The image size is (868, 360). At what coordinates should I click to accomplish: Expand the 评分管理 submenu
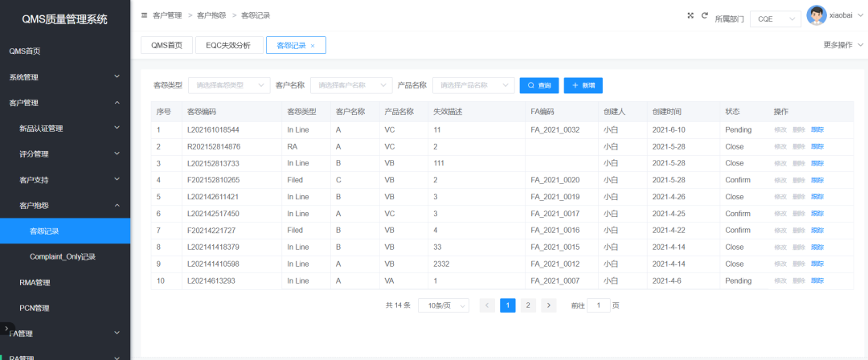click(65, 154)
